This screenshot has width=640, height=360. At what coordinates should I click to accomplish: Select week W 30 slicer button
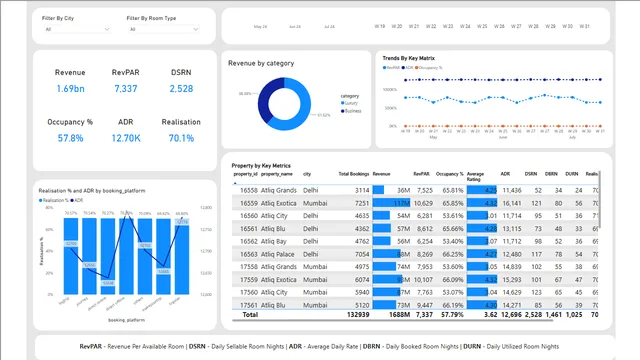point(567,26)
